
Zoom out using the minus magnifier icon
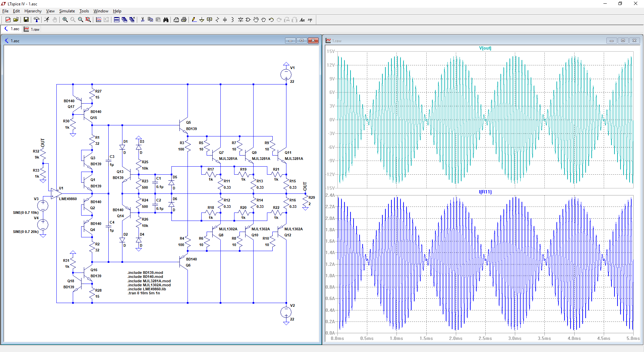click(x=80, y=20)
